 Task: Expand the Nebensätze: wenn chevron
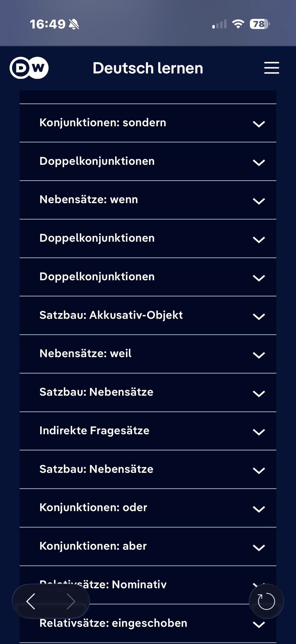(258, 201)
